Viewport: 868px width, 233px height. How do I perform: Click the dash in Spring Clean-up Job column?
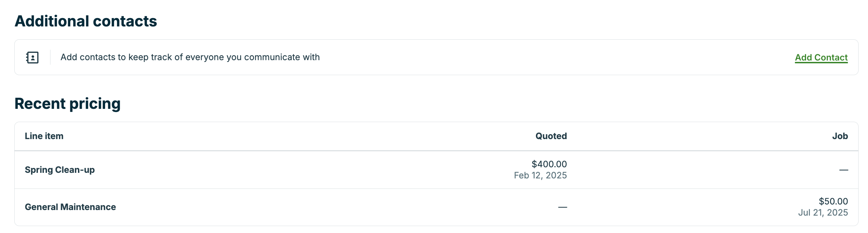[844, 169]
